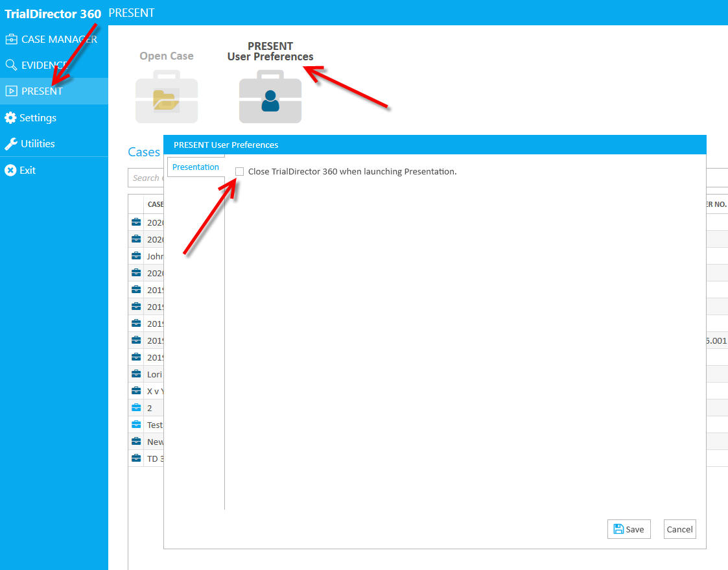Click the PRESENT User Preferences briefcase icon

click(x=270, y=97)
